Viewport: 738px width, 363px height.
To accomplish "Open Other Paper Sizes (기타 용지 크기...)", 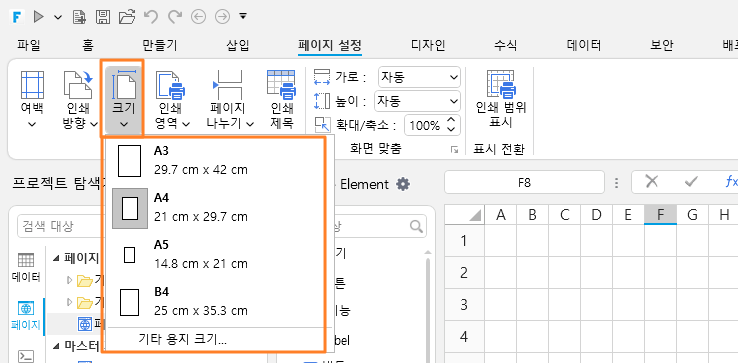I will tap(183, 339).
